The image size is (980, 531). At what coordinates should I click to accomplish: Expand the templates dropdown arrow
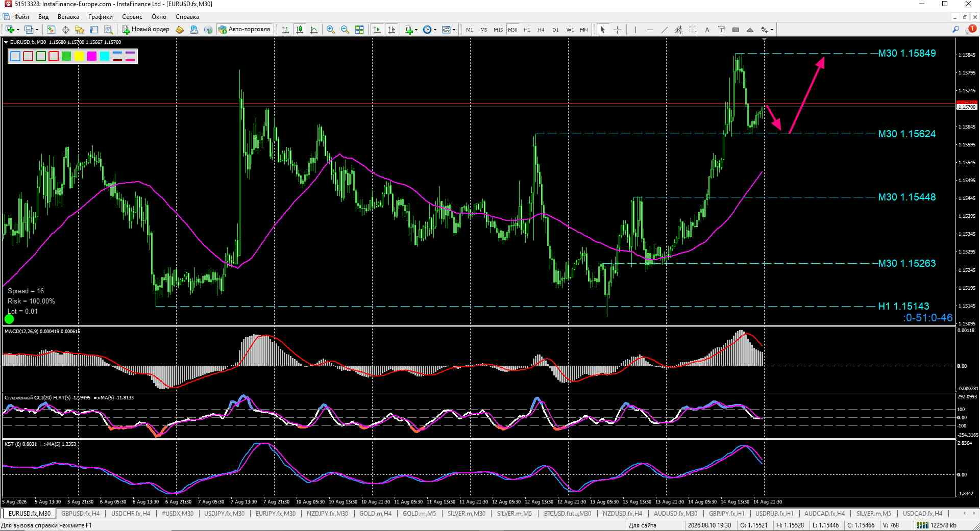[x=454, y=30]
